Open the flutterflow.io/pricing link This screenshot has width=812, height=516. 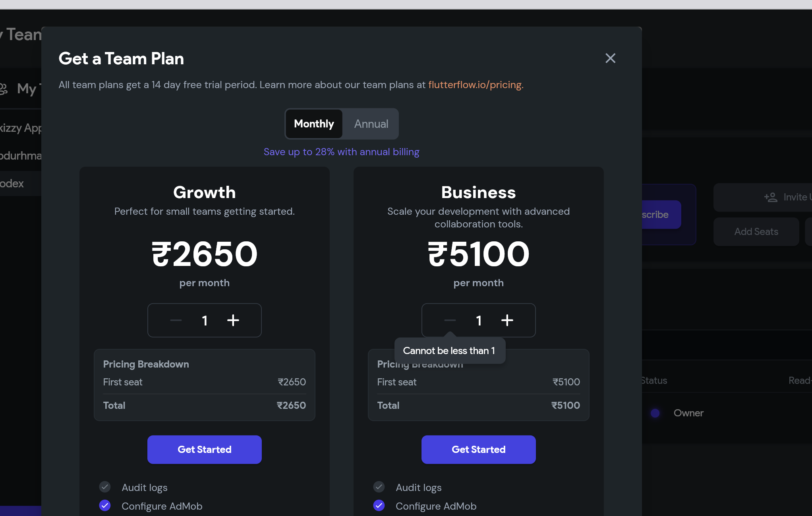tap(476, 85)
